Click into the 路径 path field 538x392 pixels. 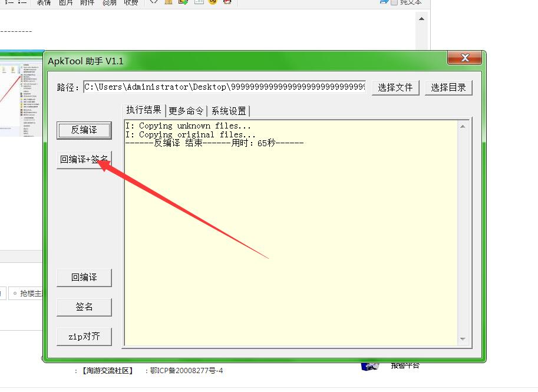[224, 87]
